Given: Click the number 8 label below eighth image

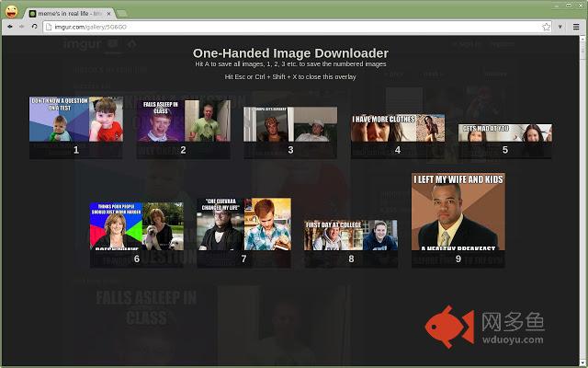Looking at the screenshot, I should pos(351,259).
